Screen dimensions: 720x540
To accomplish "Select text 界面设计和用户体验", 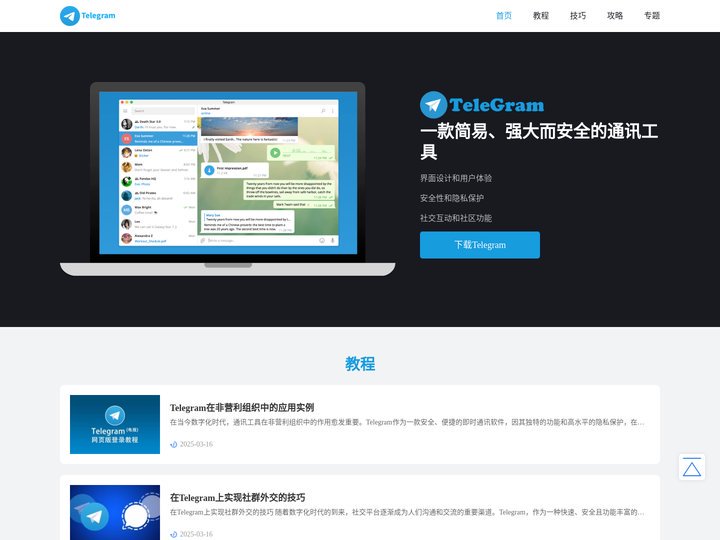I will pyautogui.click(x=456, y=178).
